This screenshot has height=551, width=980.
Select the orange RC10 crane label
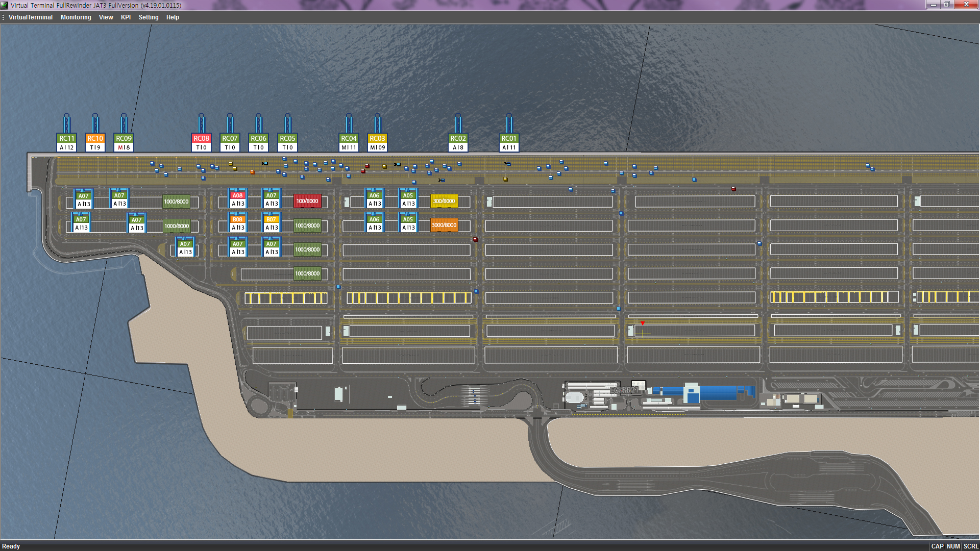95,138
